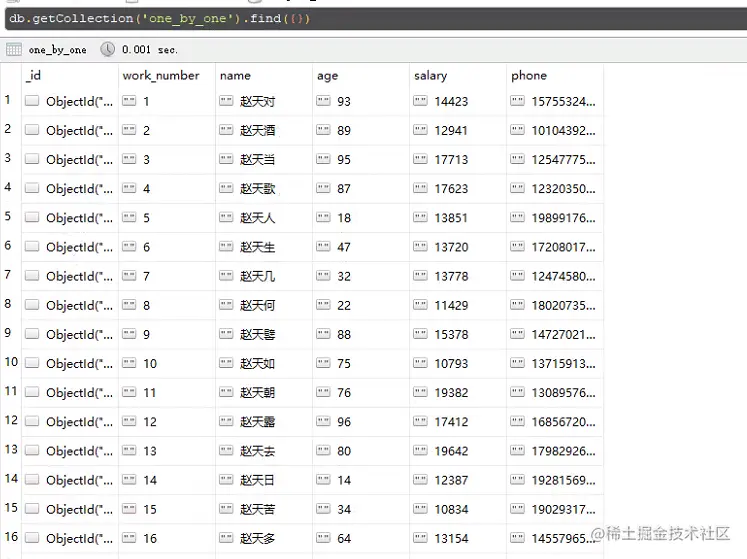Click salary value 17623

451,189
